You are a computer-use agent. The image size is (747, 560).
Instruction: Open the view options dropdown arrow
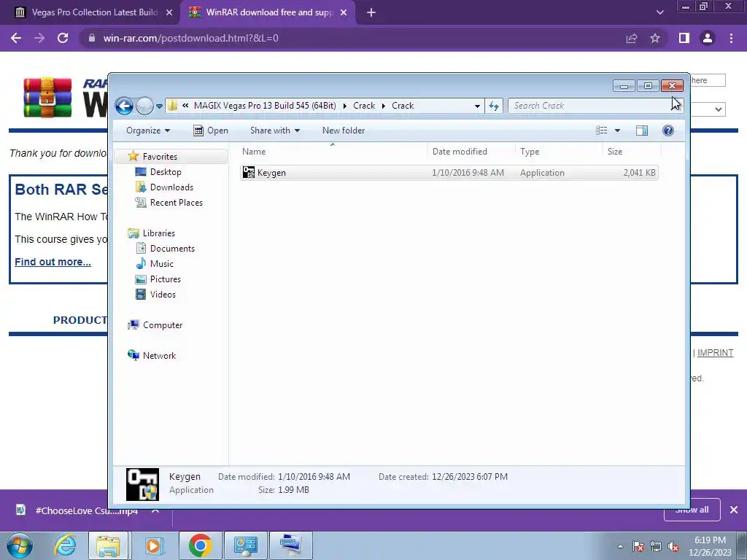pos(617,131)
